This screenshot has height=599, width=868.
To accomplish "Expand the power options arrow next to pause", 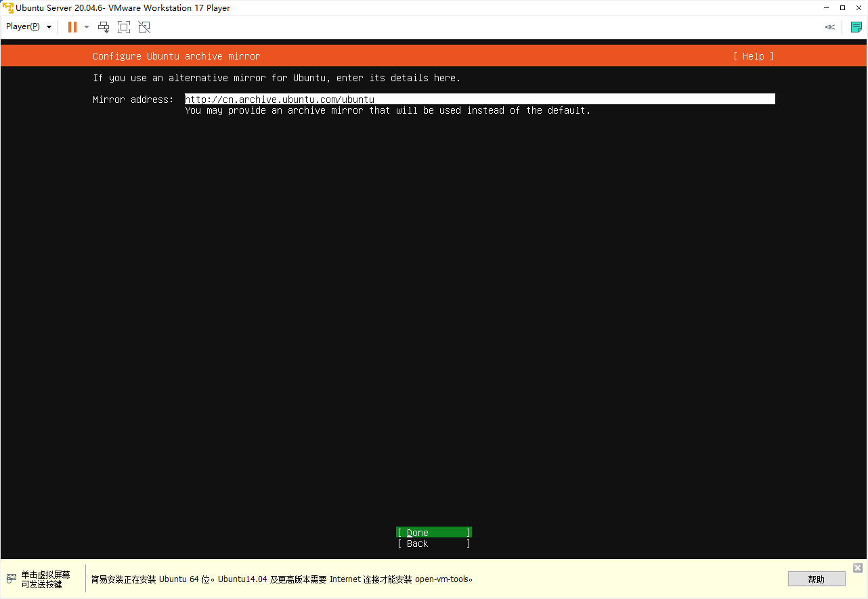I will pyautogui.click(x=87, y=27).
